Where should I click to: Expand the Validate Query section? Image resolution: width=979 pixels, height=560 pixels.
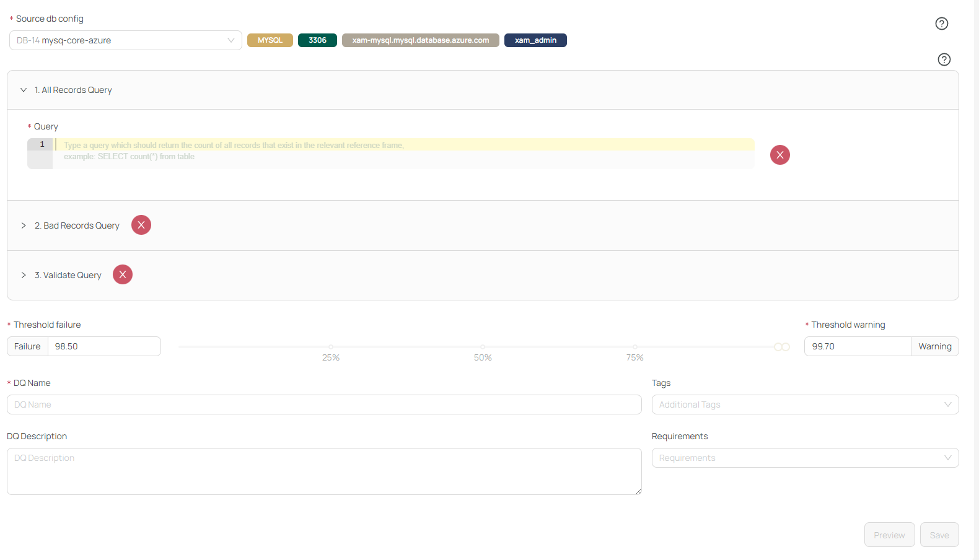coord(24,275)
